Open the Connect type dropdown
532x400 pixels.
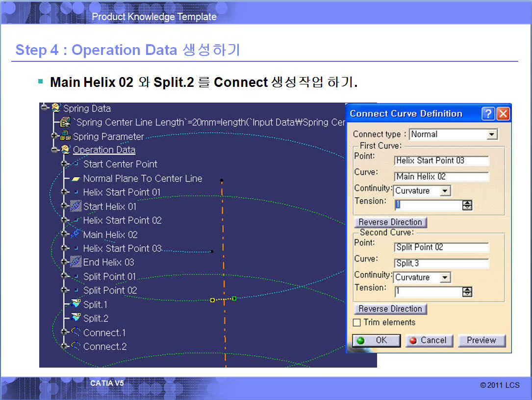click(492, 134)
